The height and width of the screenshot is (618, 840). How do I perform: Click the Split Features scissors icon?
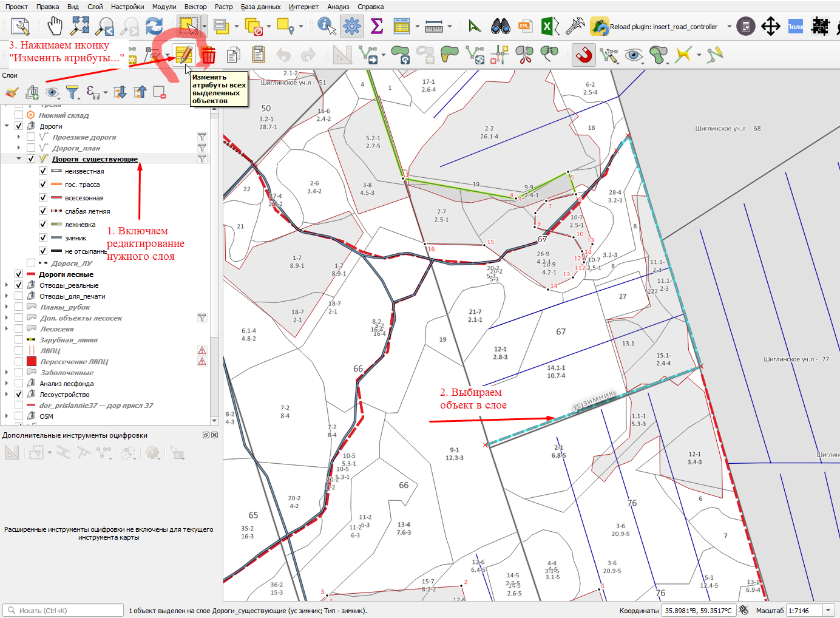(524, 55)
